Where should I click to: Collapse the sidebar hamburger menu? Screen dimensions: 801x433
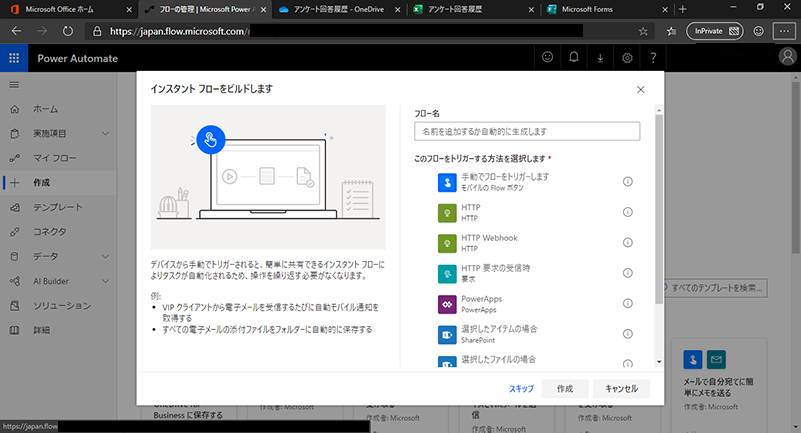(x=14, y=85)
